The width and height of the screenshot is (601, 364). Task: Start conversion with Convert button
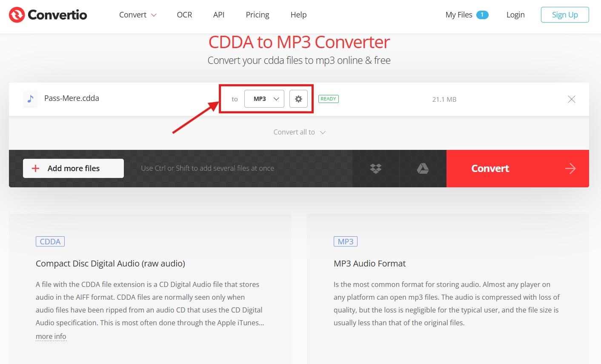[518, 169]
